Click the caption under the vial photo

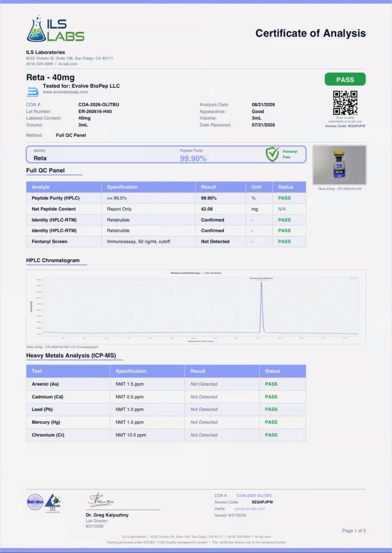(x=340, y=189)
